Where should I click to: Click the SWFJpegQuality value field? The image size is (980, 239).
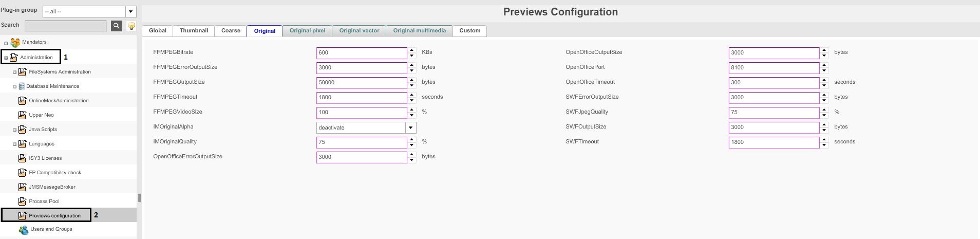774,113
